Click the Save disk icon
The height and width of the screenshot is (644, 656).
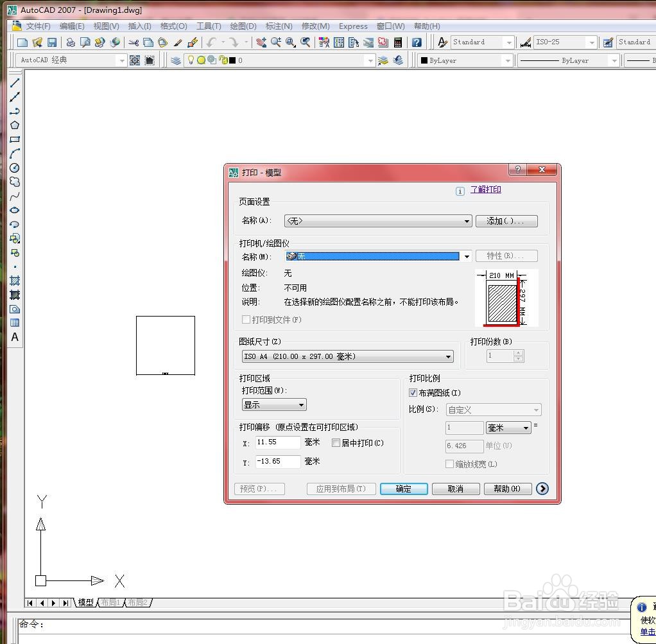pos(51,42)
